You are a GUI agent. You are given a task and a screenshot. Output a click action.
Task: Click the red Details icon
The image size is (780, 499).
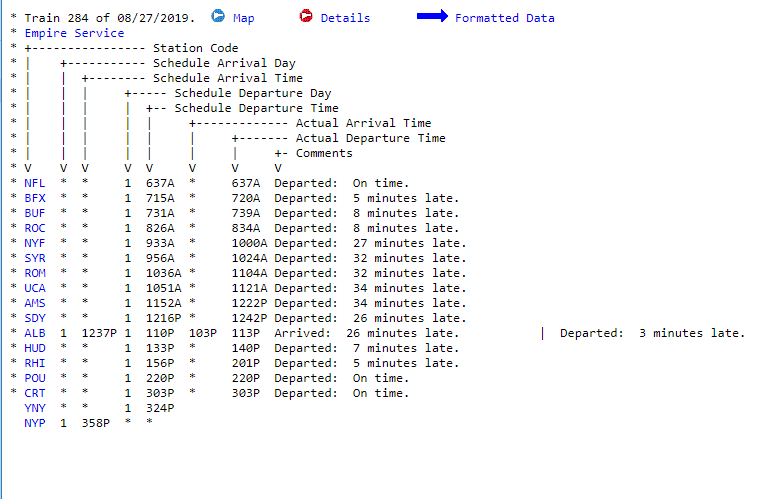(x=306, y=17)
